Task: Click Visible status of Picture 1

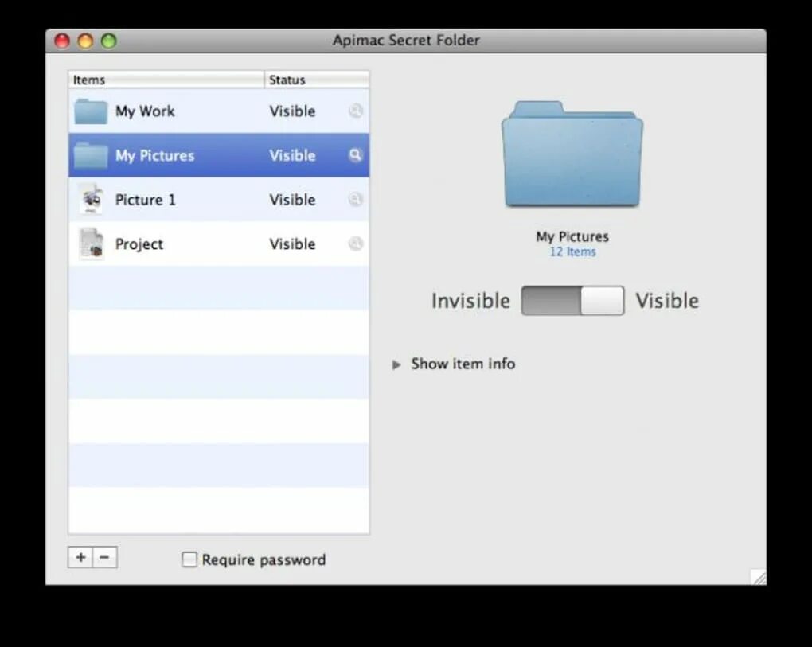Action: pyautogui.click(x=293, y=200)
